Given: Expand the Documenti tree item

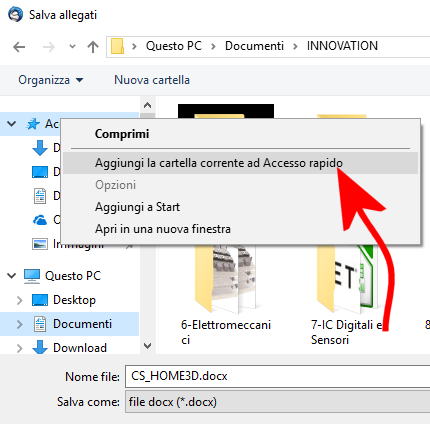Looking at the screenshot, I should tap(20, 324).
